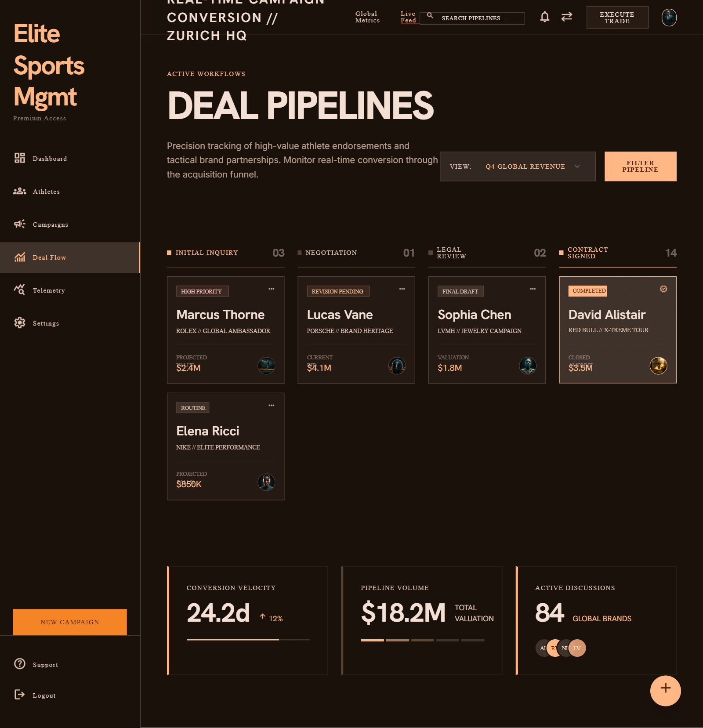Click the AI brand badge
The width and height of the screenshot is (703, 728).
click(541, 648)
